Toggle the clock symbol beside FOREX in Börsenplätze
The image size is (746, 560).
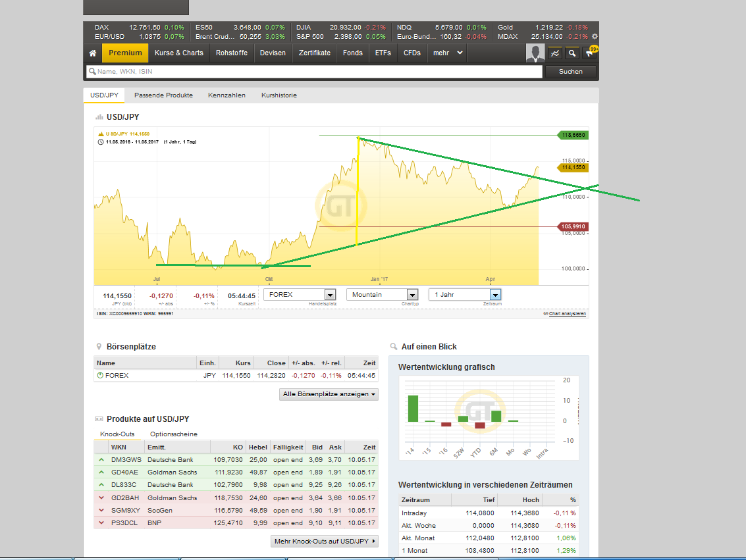[x=100, y=376]
